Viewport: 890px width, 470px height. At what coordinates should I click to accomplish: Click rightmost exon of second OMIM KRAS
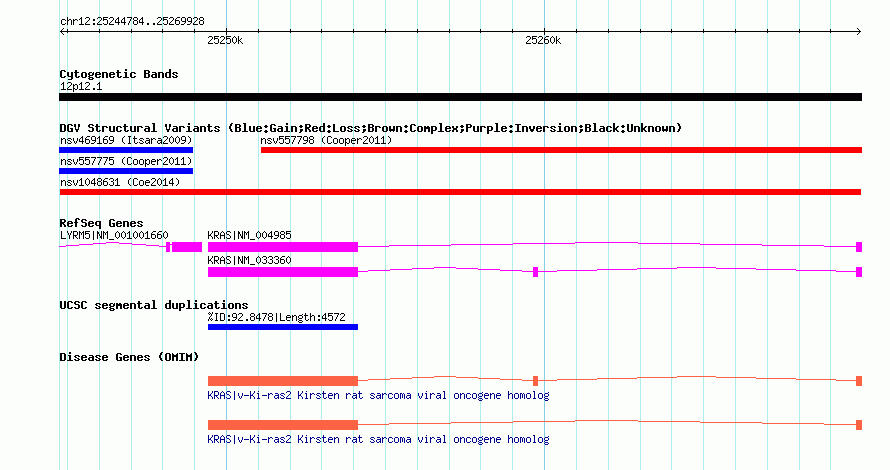point(859,425)
